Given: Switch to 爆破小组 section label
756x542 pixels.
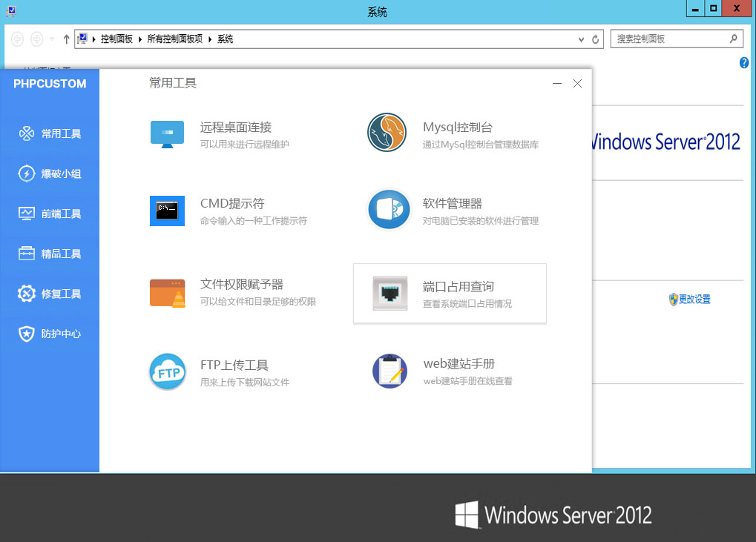Looking at the screenshot, I should tap(61, 173).
